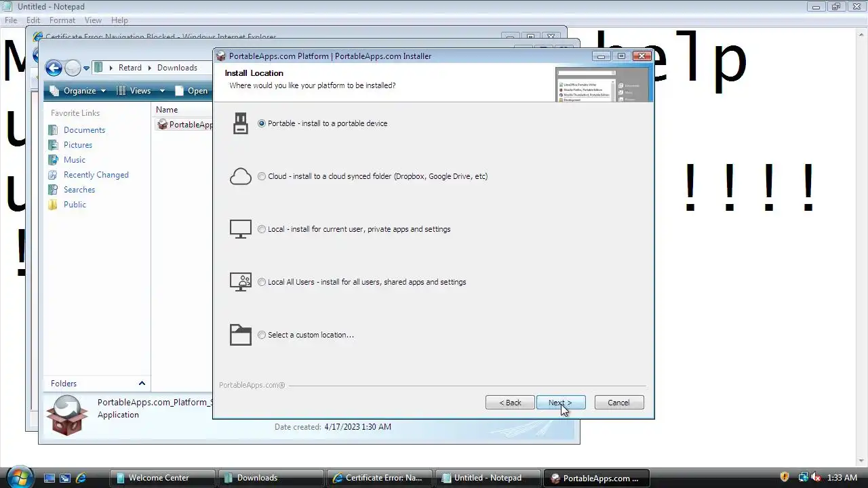This screenshot has height=488, width=868.
Task: Open Explorer recent pages dropdown arrow
Action: coord(86,68)
